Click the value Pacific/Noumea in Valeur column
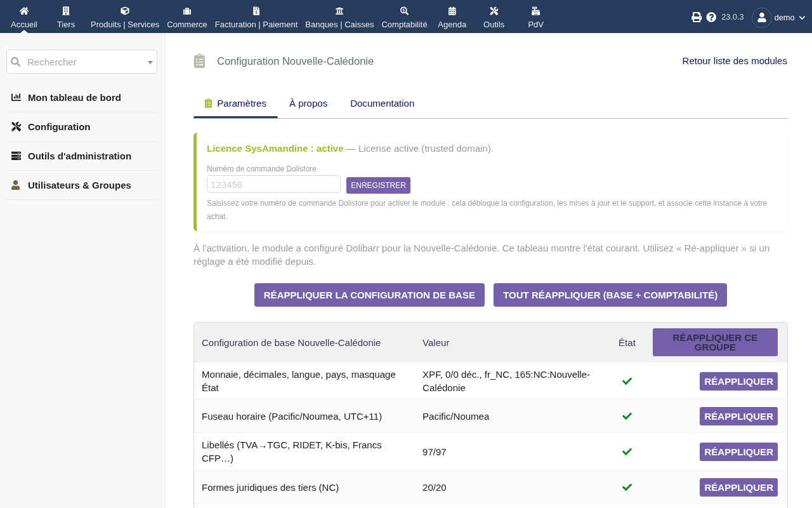 pyautogui.click(x=455, y=417)
